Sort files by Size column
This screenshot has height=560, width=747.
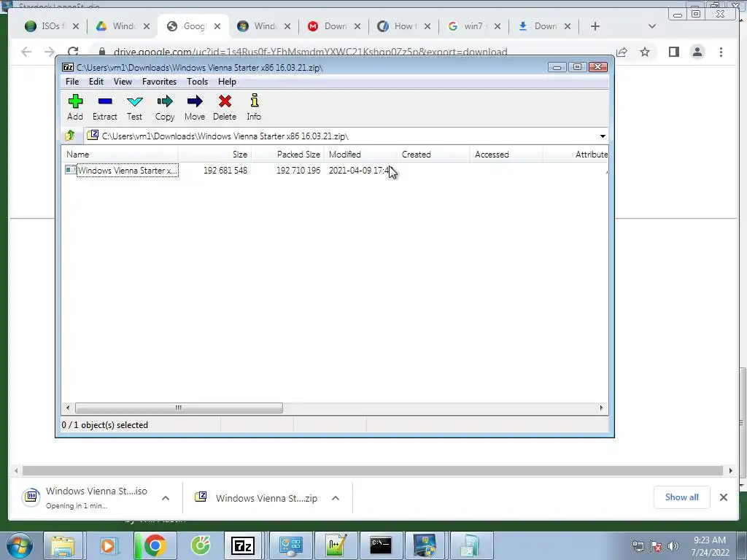point(215,155)
